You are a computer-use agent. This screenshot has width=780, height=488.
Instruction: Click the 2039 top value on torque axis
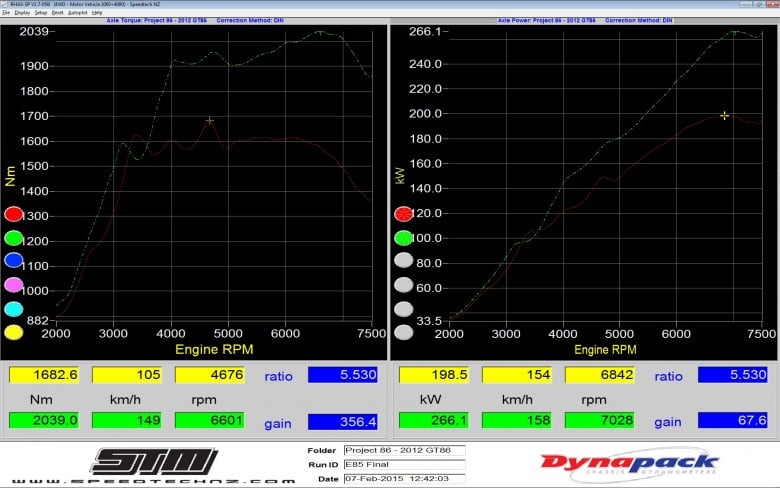click(x=34, y=31)
